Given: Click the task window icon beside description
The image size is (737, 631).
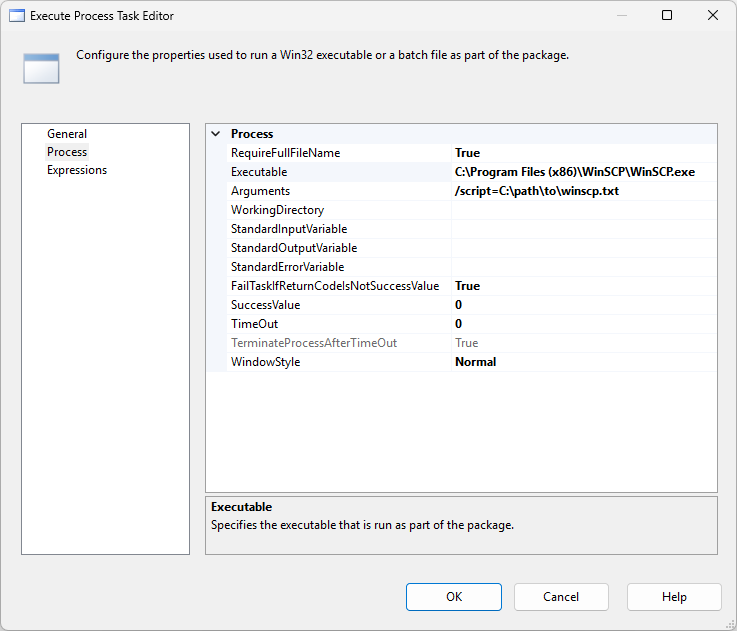Looking at the screenshot, I should pyautogui.click(x=41, y=70).
